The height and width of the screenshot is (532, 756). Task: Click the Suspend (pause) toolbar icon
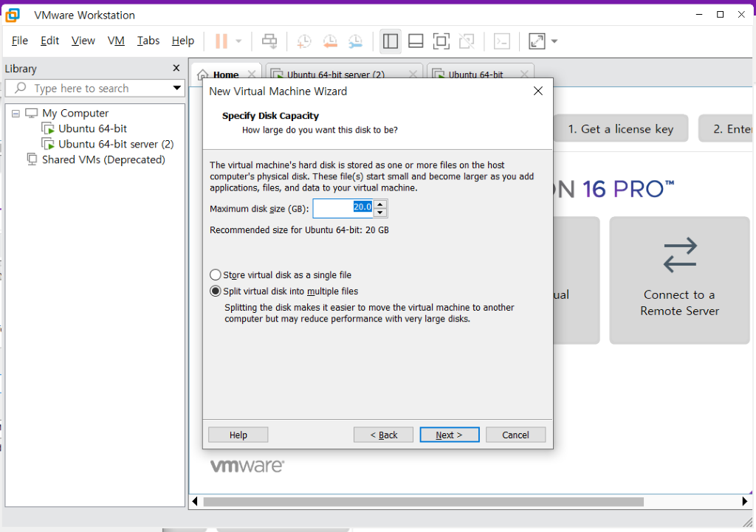point(221,41)
